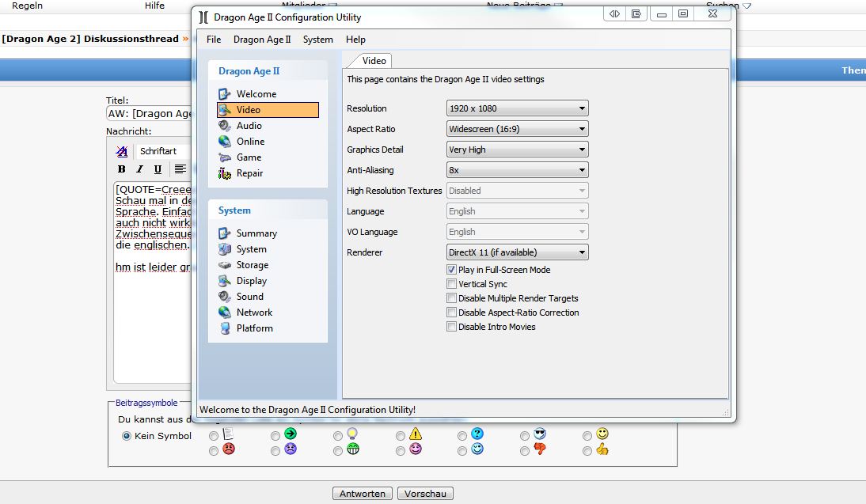Click the Game icon in sidebar
The width and height of the screenshot is (866, 504).
click(224, 157)
